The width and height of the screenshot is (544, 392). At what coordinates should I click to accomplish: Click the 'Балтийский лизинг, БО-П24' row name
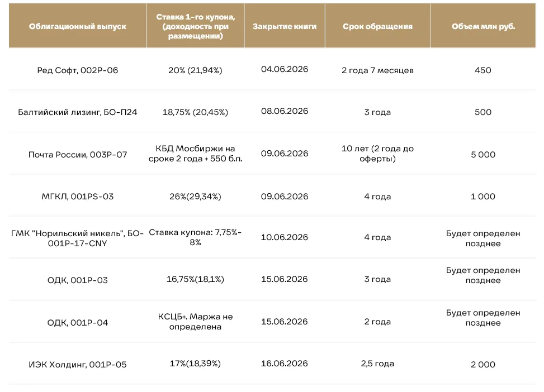click(x=77, y=112)
